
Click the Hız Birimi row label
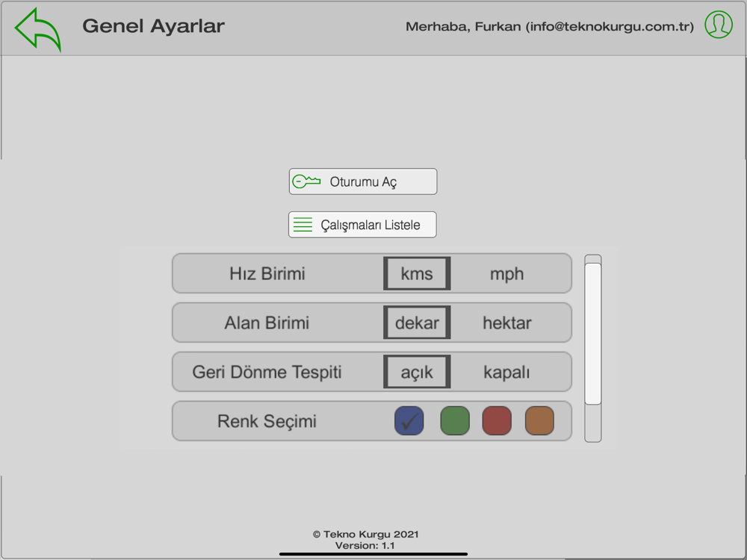tap(267, 273)
